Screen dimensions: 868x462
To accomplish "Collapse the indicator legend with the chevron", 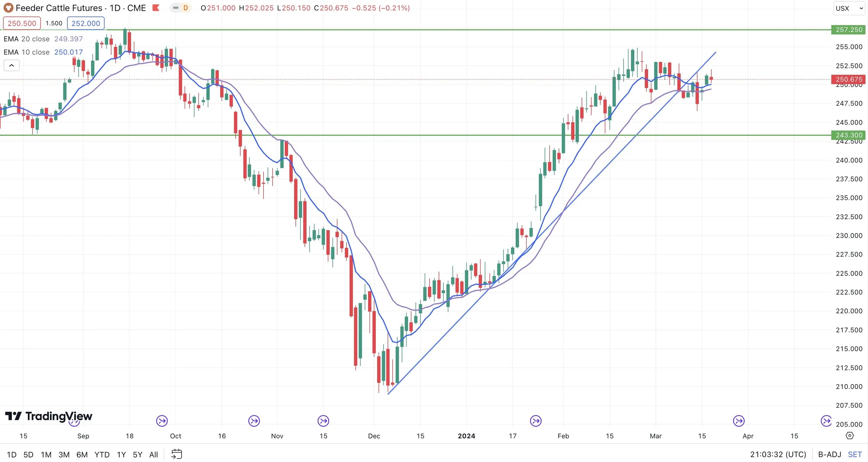I will 11,65.
